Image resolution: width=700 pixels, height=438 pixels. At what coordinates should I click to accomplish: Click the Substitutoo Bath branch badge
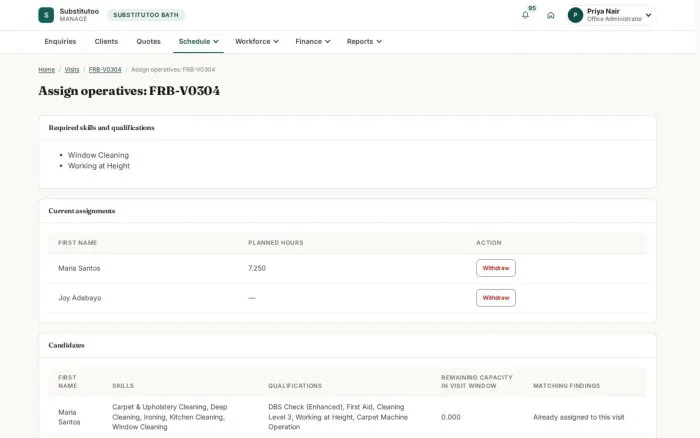[146, 15]
